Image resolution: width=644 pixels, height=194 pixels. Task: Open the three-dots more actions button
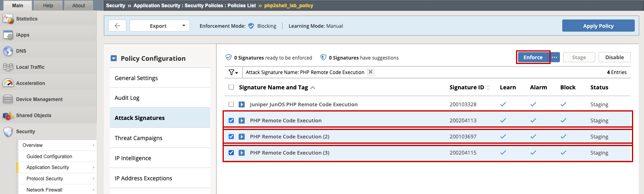(x=555, y=57)
